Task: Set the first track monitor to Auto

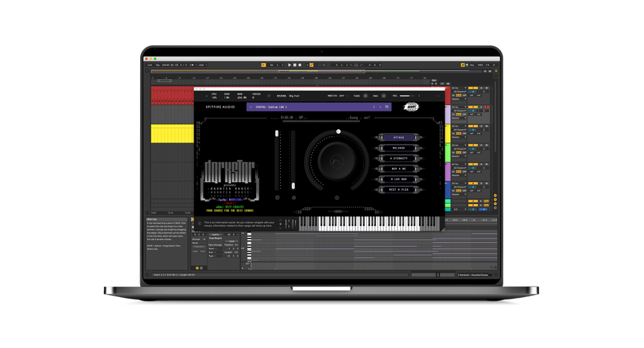Action: [x=459, y=95]
